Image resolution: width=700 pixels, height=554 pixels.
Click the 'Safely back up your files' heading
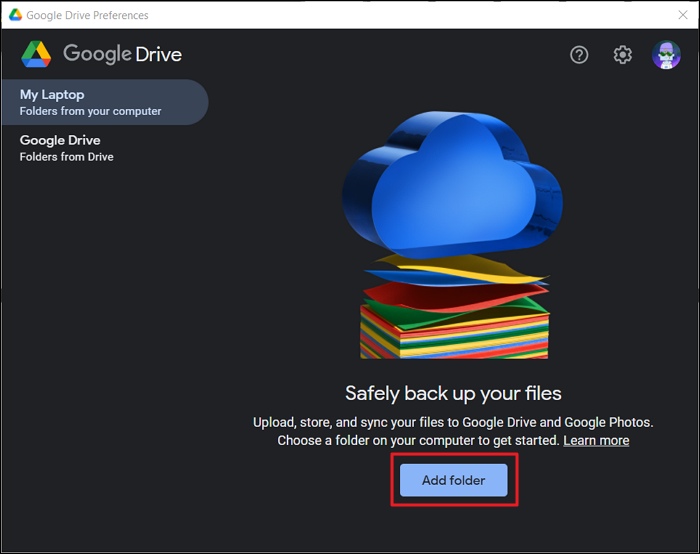453,393
